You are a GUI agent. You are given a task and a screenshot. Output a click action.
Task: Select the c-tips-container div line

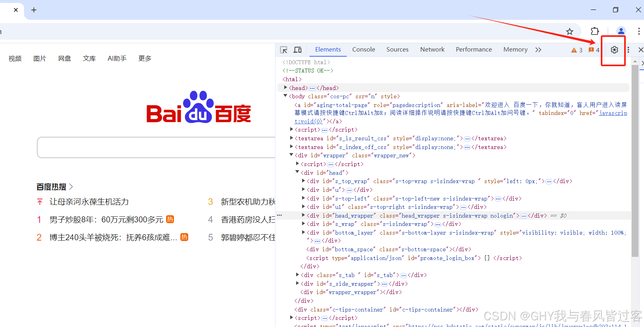(386, 310)
